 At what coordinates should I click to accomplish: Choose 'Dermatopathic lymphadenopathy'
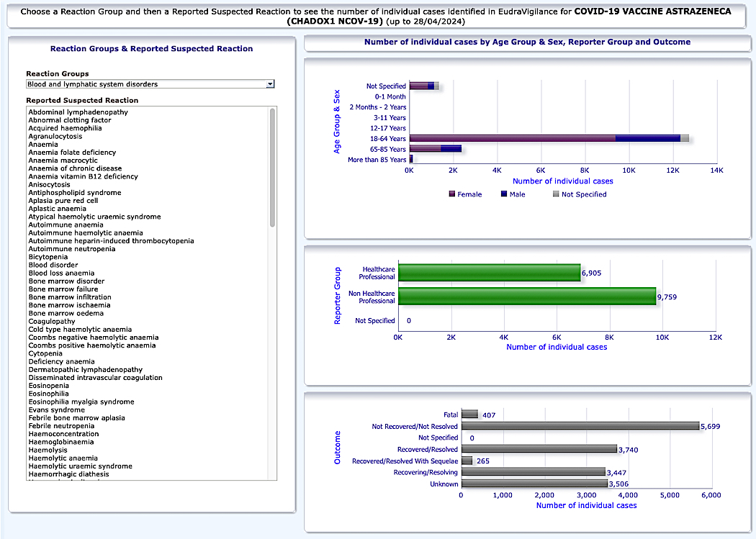click(86, 370)
